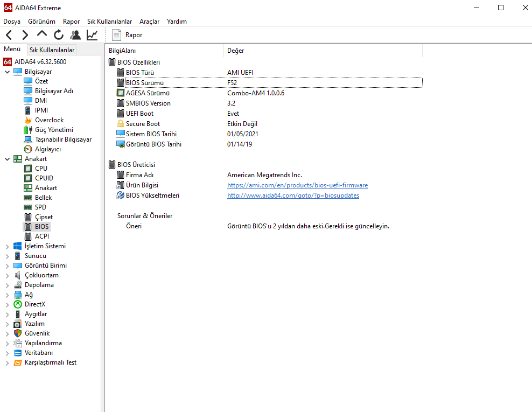Viewport: 532px width, 412px height.
Task: Open the graph chart toolbar icon
Action: pos(92,35)
